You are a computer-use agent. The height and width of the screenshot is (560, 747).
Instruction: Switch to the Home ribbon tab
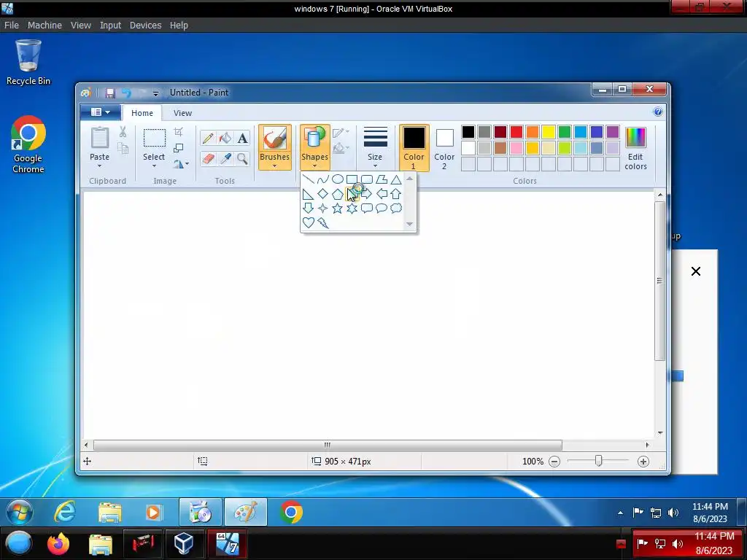(x=142, y=113)
